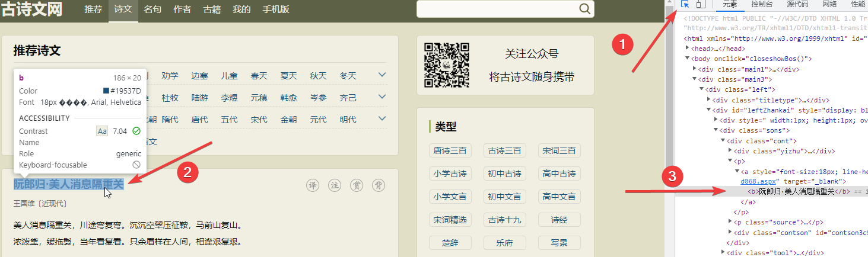The image size is (868, 257).
Task: Expand the p class source node
Action: 730,222
